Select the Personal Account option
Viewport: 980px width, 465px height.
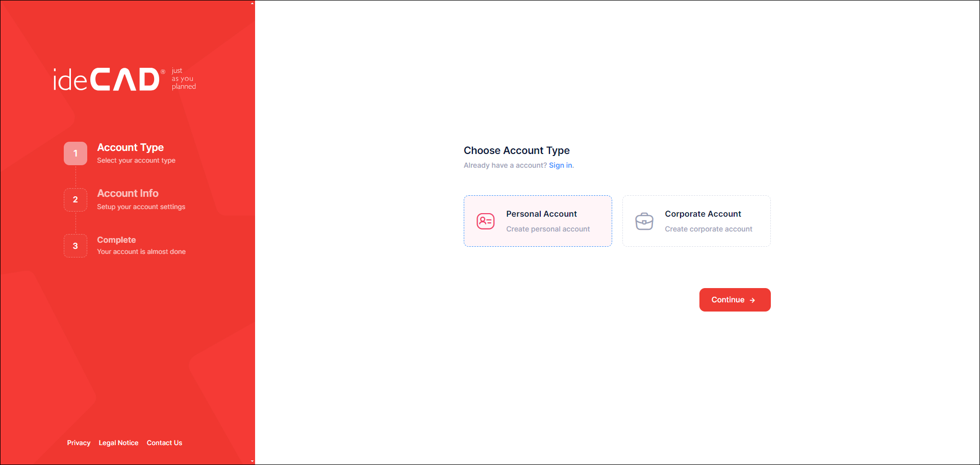click(x=541, y=214)
